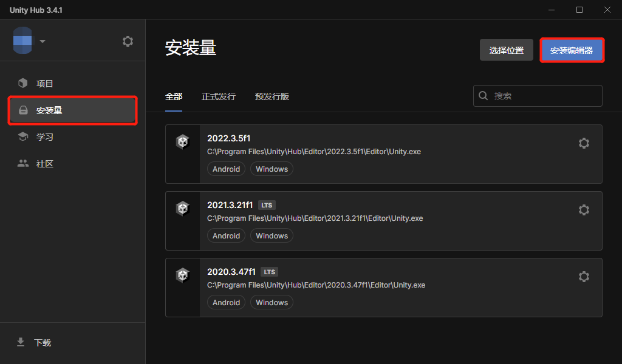Open settings gear for 2020.3.47f1
The image size is (622, 364).
tap(584, 277)
